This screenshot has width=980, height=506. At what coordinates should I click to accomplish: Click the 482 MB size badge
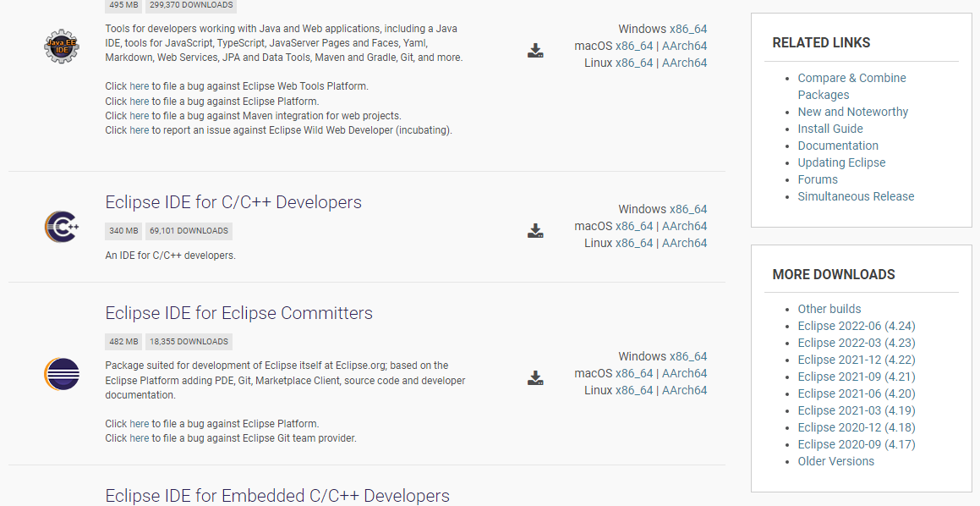(x=123, y=342)
